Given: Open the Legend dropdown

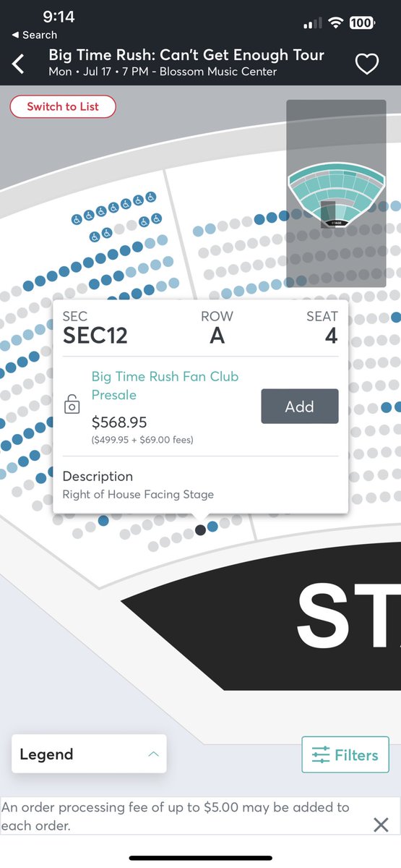Looking at the screenshot, I should click(x=89, y=754).
